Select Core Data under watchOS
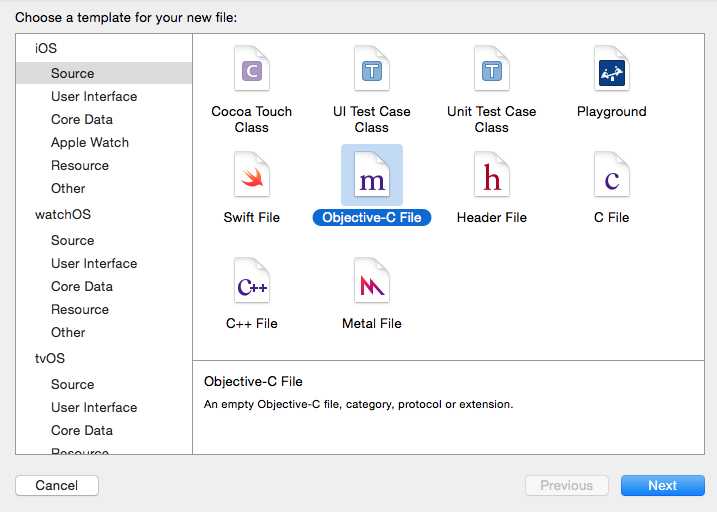 click(82, 286)
